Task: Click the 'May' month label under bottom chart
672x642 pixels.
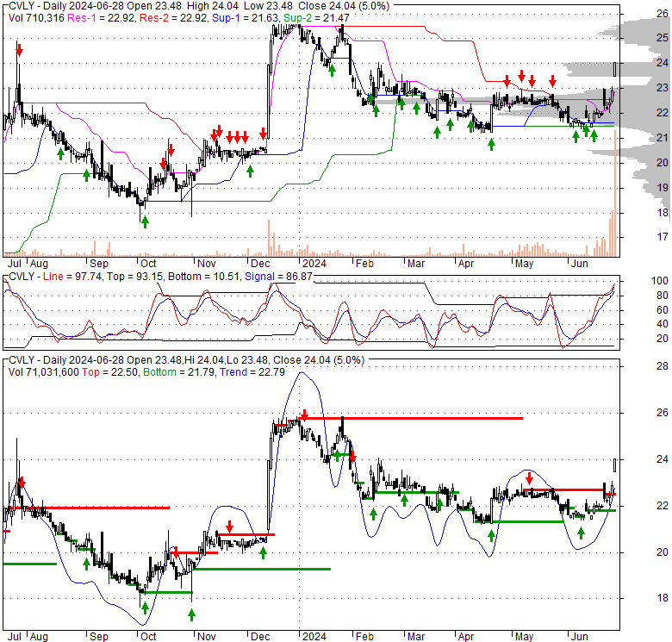Action: point(524,637)
